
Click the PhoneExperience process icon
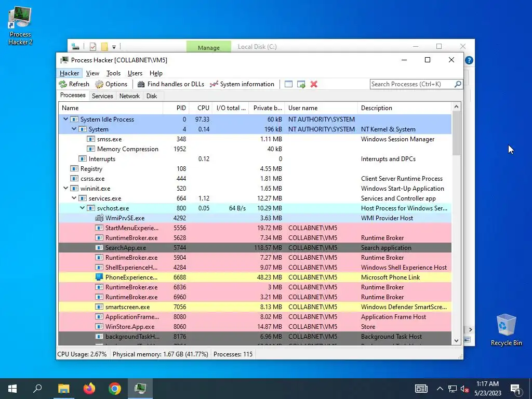[99, 277]
